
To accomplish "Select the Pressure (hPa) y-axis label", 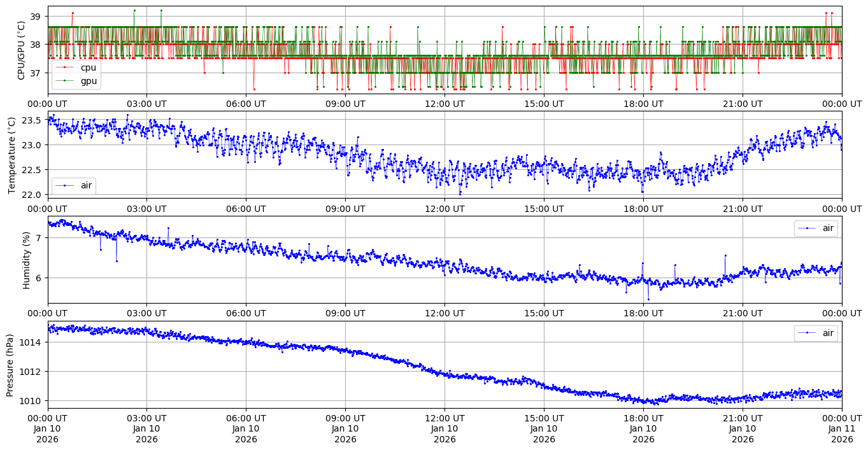I will click(10, 365).
